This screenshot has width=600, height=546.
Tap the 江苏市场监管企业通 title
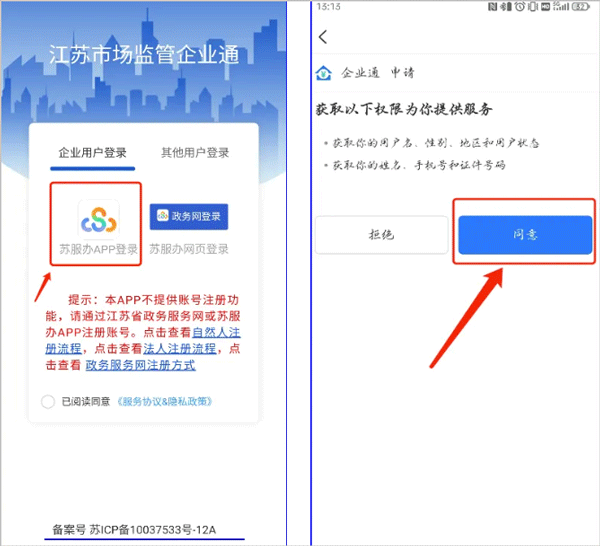click(143, 55)
